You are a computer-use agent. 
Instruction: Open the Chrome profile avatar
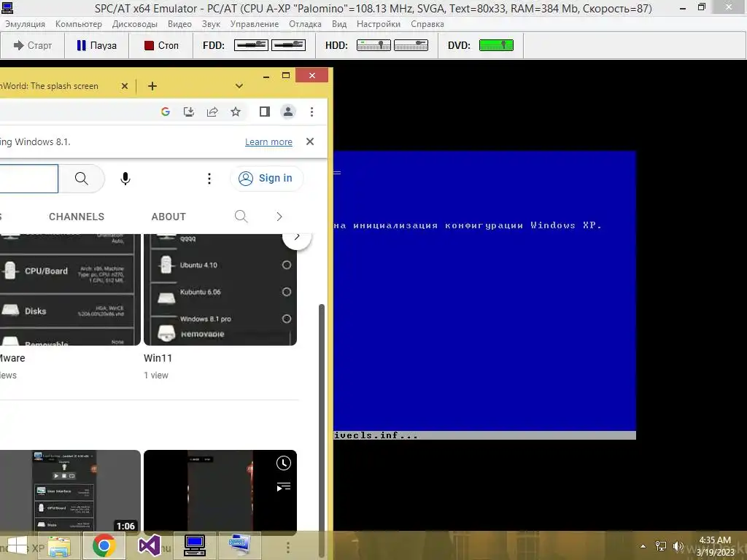click(287, 112)
